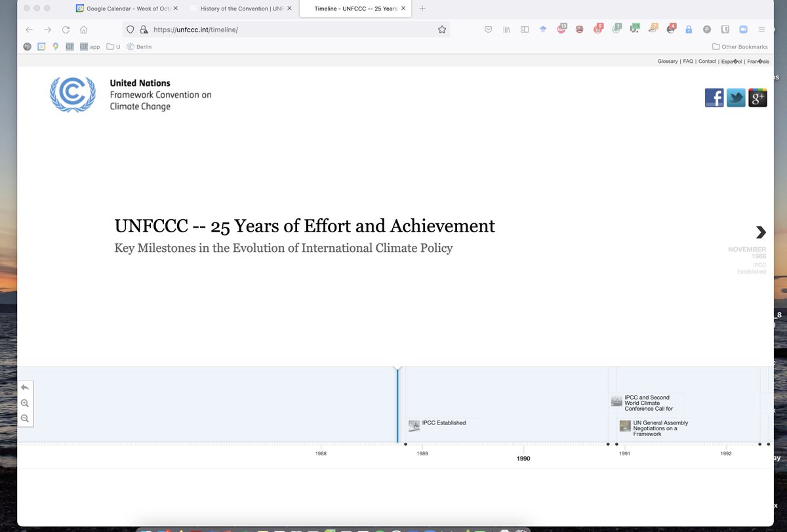
Task: Reload the page with the refresh icon
Action: tap(66, 30)
